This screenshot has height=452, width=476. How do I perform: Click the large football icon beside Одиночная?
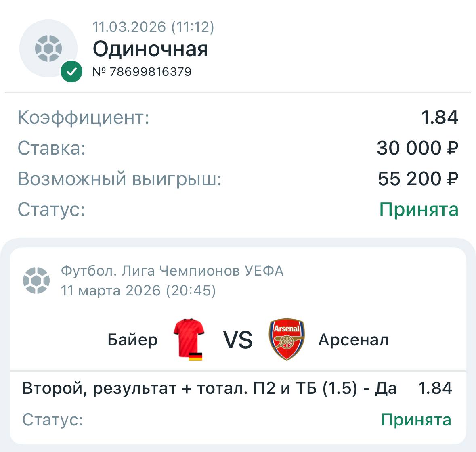pyautogui.click(x=48, y=48)
